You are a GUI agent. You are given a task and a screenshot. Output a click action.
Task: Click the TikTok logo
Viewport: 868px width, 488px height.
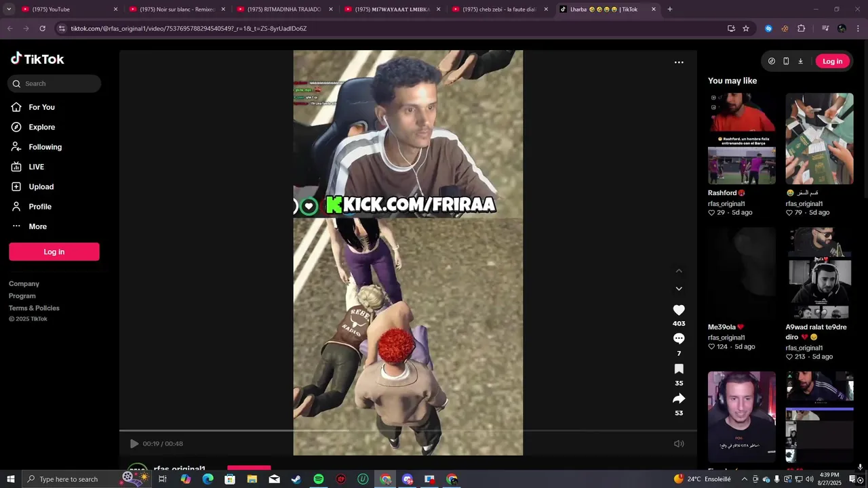click(37, 59)
